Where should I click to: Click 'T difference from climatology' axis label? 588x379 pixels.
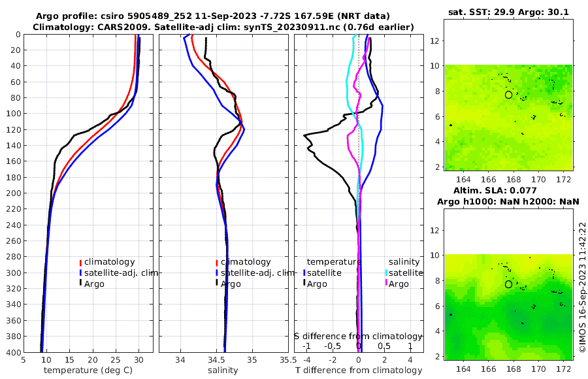(x=359, y=371)
